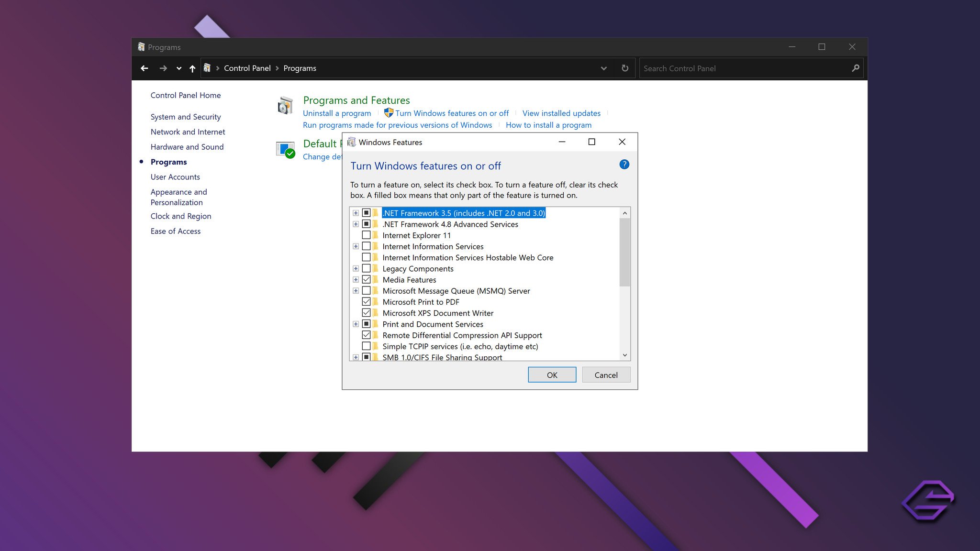
Task: Click the refresh icon in address bar
Action: (625, 68)
